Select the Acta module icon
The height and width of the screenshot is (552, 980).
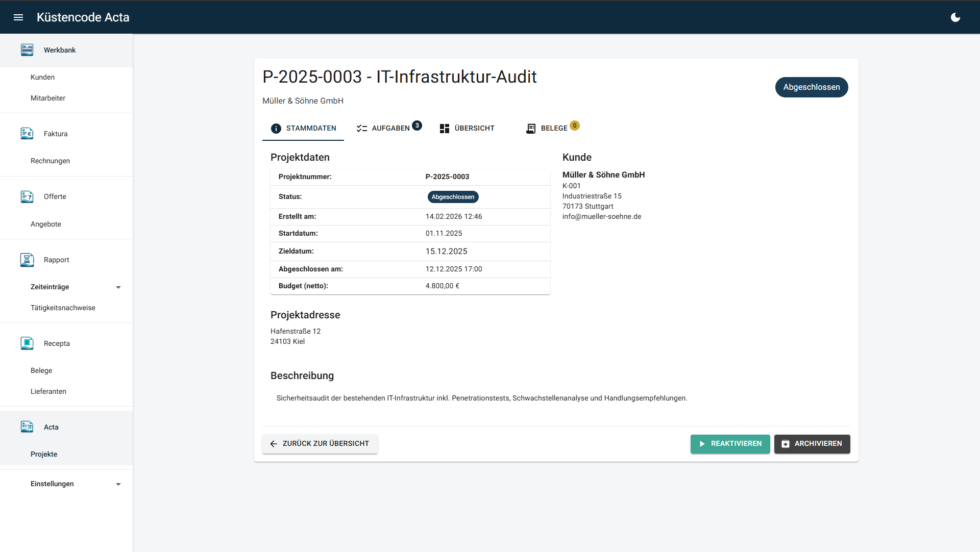tap(27, 426)
